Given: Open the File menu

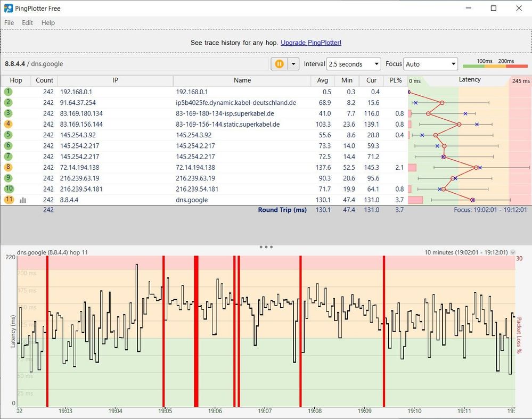Looking at the screenshot, I should click(9, 23).
